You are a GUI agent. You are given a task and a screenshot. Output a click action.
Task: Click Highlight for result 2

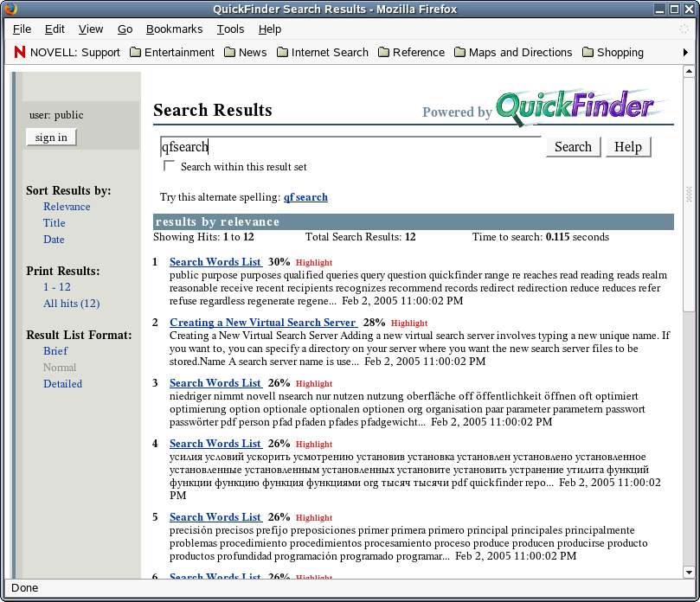pyautogui.click(x=409, y=323)
